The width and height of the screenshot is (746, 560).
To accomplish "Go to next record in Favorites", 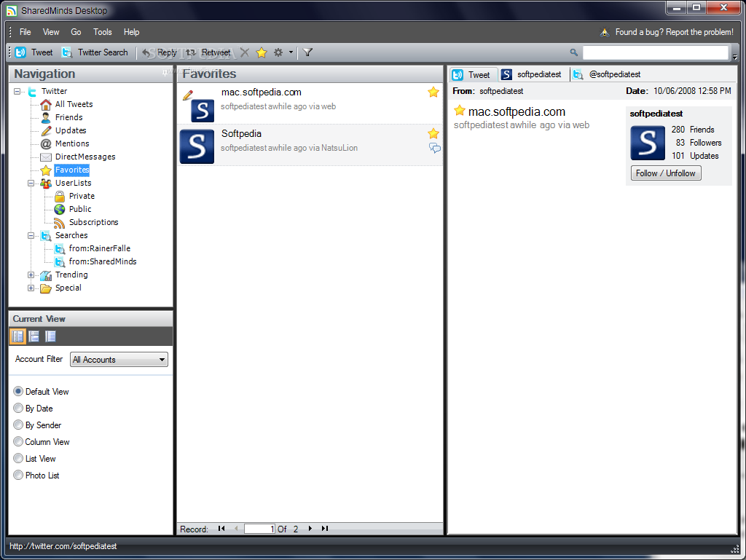I will point(310,528).
